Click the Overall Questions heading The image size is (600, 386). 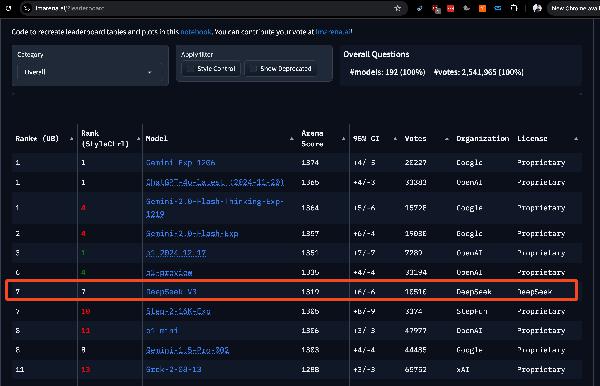(x=376, y=54)
